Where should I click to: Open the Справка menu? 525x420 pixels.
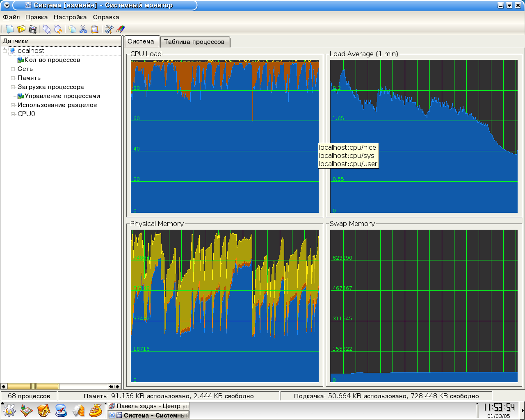tap(106, 17)
